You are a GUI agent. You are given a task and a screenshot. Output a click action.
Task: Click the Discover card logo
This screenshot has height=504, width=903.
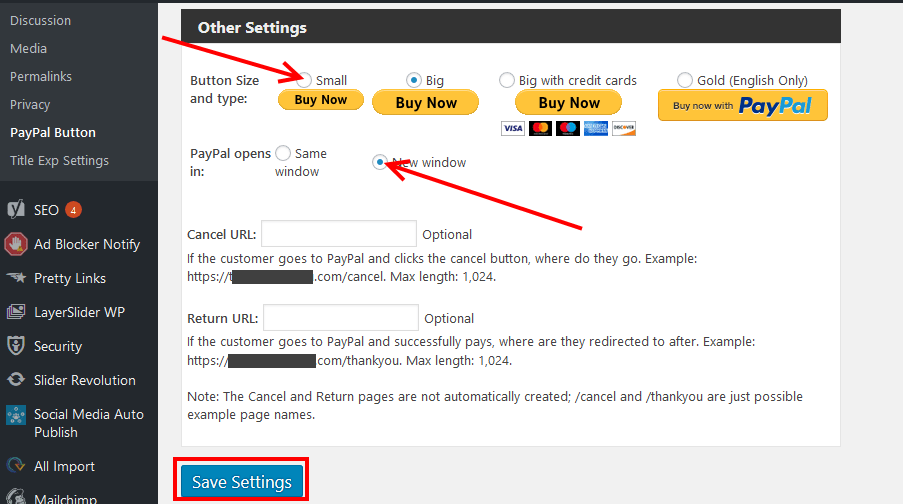coord(624,128)
